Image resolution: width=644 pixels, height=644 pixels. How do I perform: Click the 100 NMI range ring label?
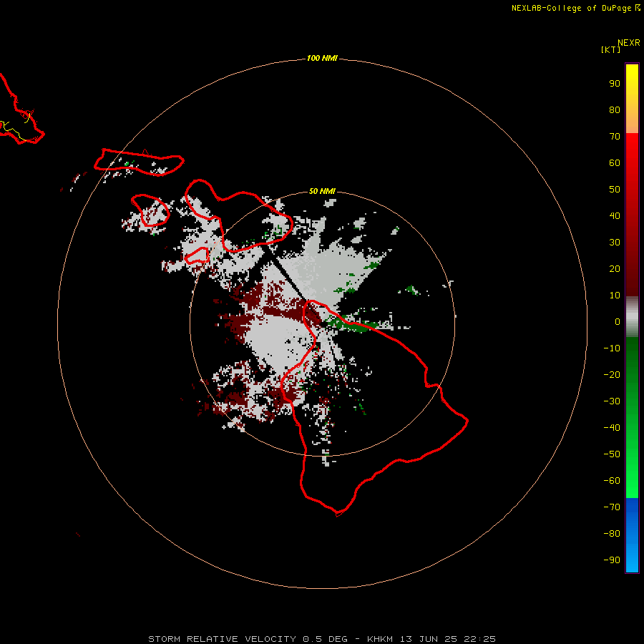[x=321, y=58]
